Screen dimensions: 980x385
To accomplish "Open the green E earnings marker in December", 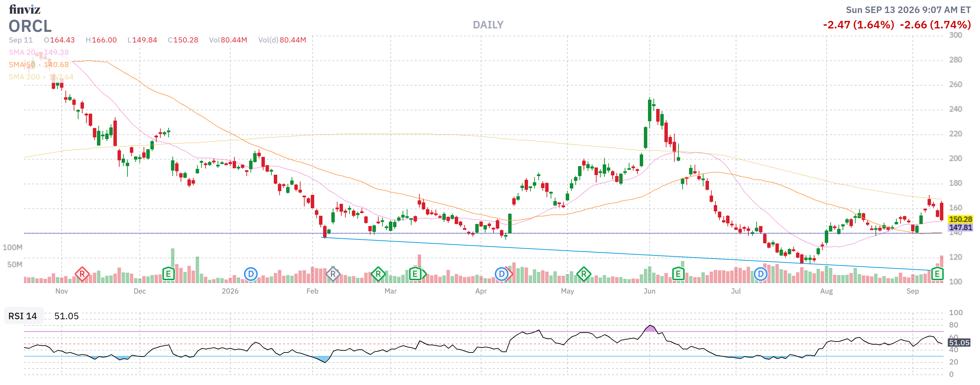I will point(168,274).
